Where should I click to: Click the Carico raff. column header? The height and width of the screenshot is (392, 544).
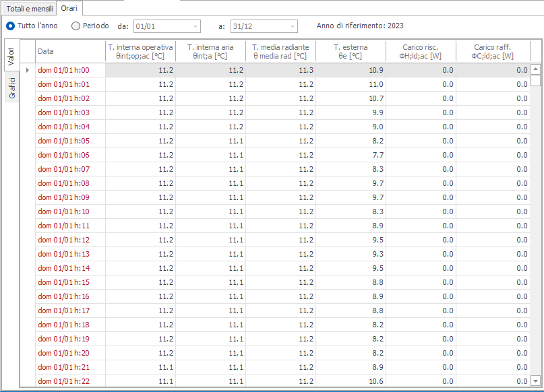(x=493, y=51)
